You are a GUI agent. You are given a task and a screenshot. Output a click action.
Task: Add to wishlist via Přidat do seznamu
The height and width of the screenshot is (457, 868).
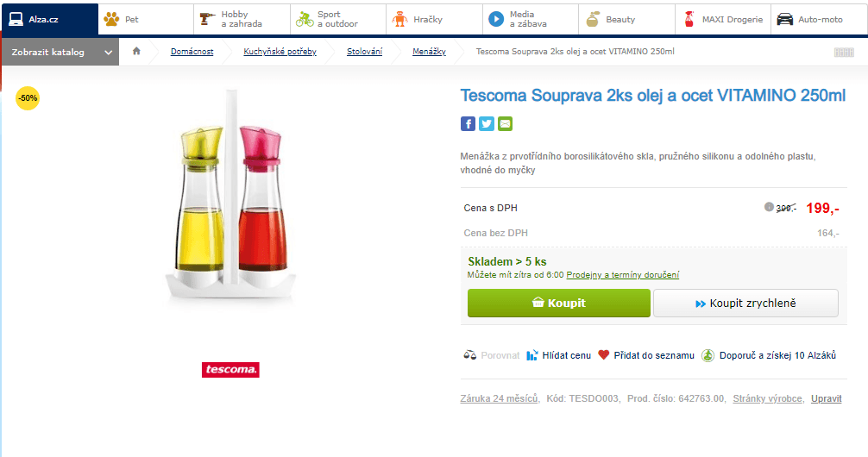pyautogui.click(x=646, y=355)
